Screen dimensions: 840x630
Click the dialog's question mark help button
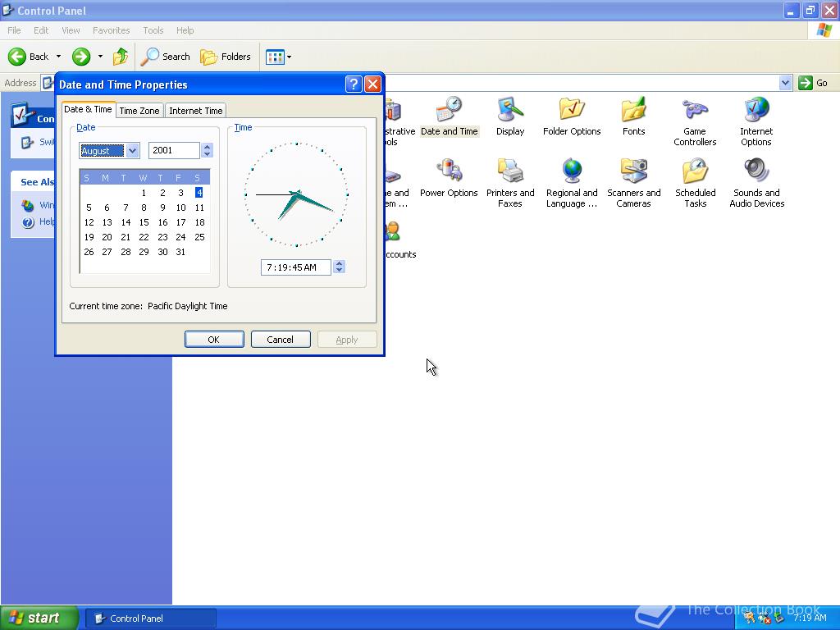(354, 84)
